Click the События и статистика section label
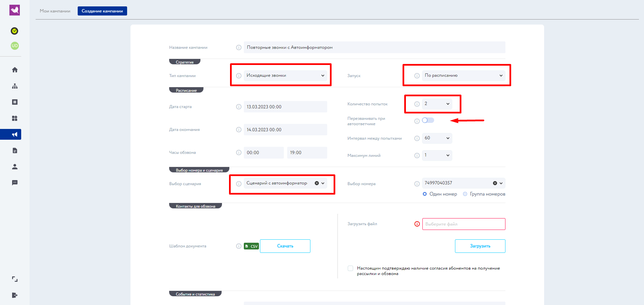The height and width of the screenshot is (305, 644). [x=195, y=294]
